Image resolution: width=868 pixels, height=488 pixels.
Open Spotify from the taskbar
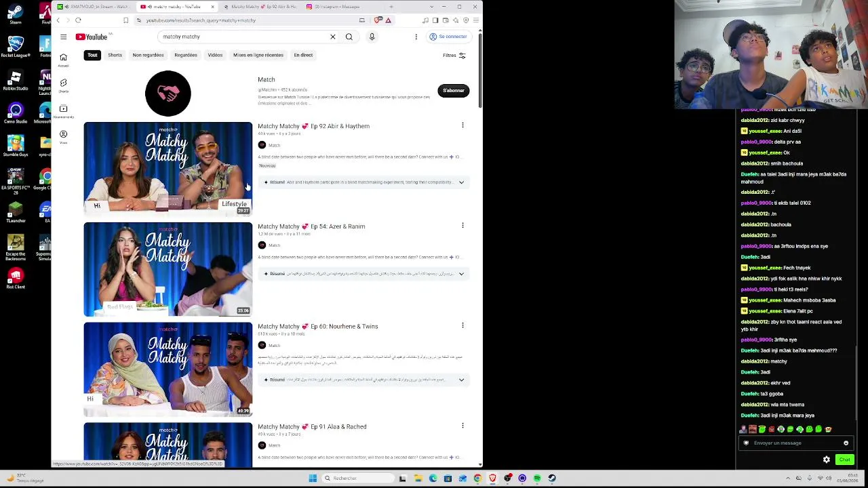(x=537, y=479)
